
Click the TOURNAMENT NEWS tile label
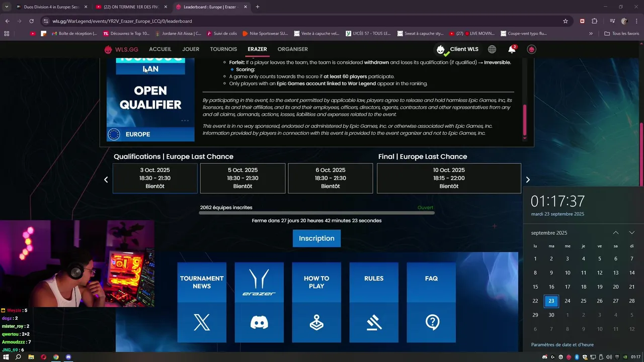[x=202, y=282]
